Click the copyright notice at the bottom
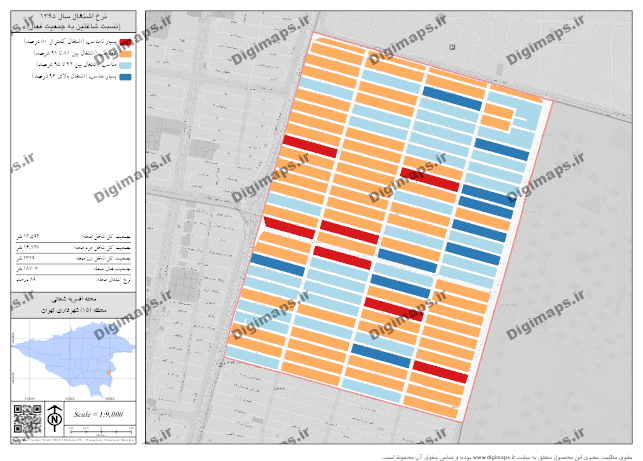Image resolution: width=643 pixels, height=461 pixels. (507, 457)
